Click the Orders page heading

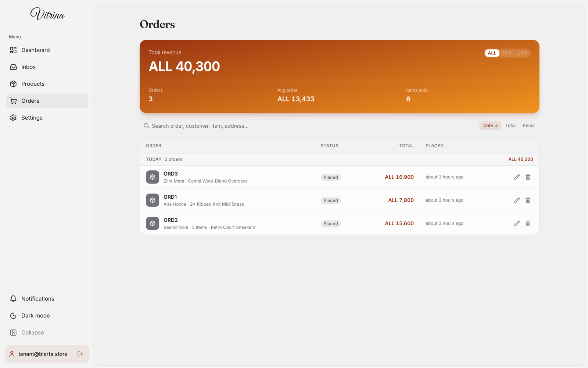(157, 24)
